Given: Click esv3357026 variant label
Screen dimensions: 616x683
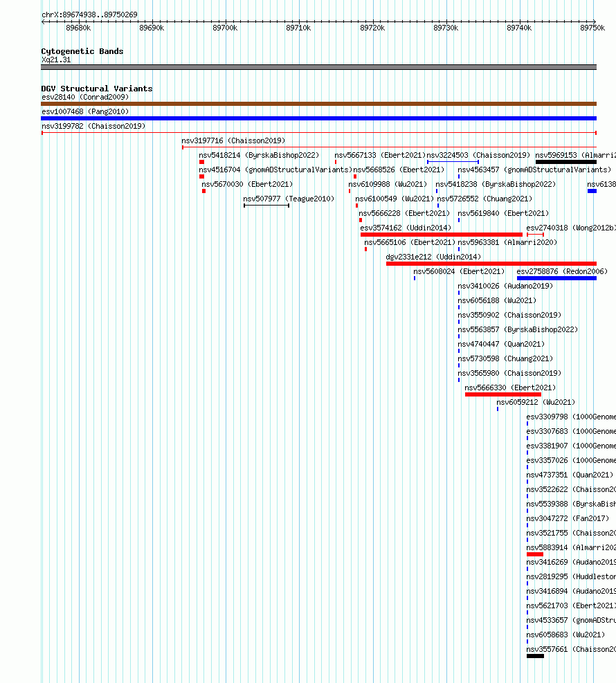Looking at the screenshot, I should 571,460.
